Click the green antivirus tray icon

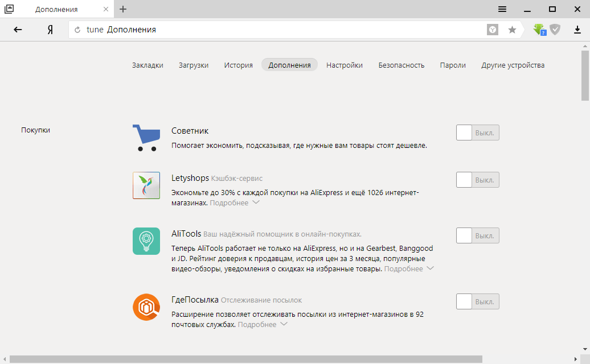[x=538, y=29]
